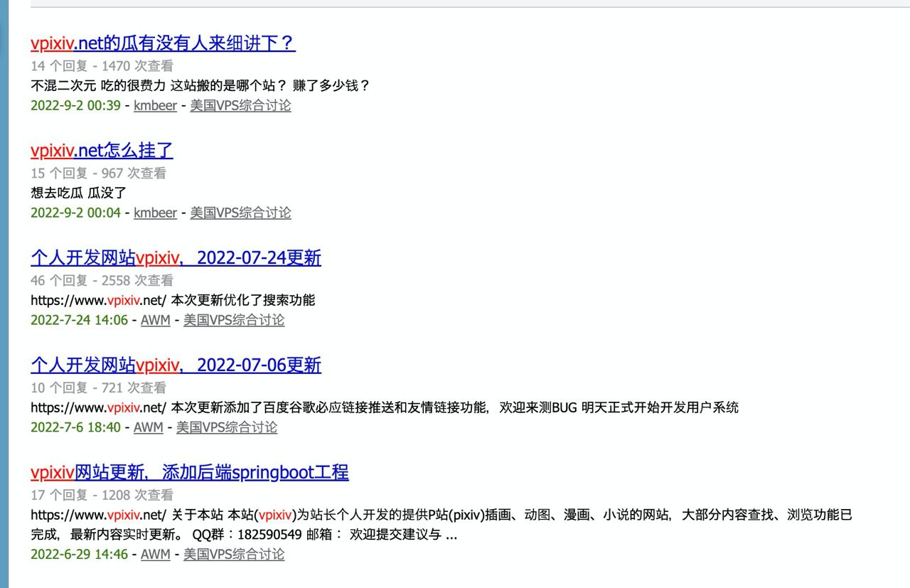
Task: Click the date "2022-7-6 18:40"
Action: 75,428
